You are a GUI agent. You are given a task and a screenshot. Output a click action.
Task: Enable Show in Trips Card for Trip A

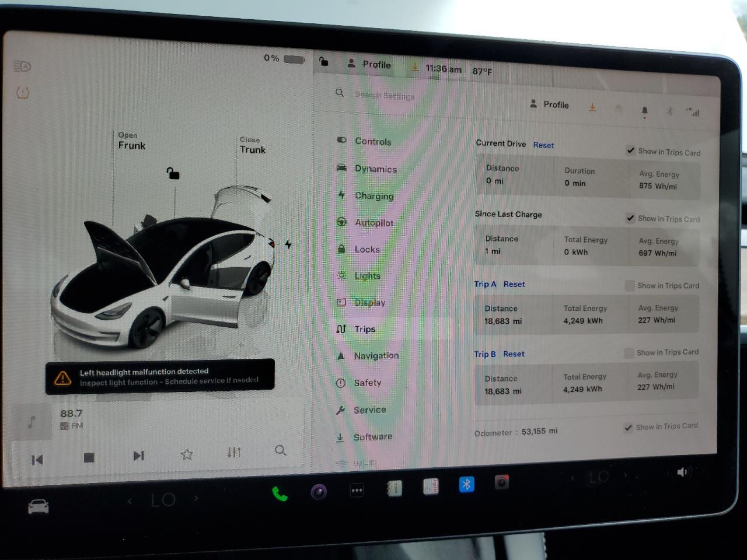click(629, 285)
